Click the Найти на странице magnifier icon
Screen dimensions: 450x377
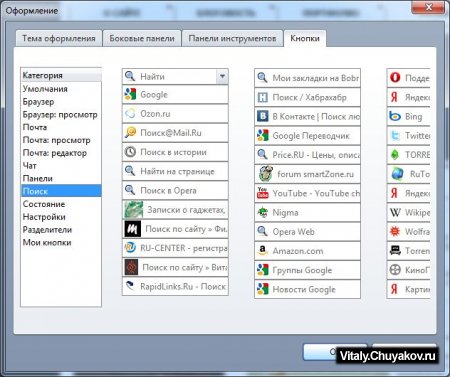[x=130, y=171]
